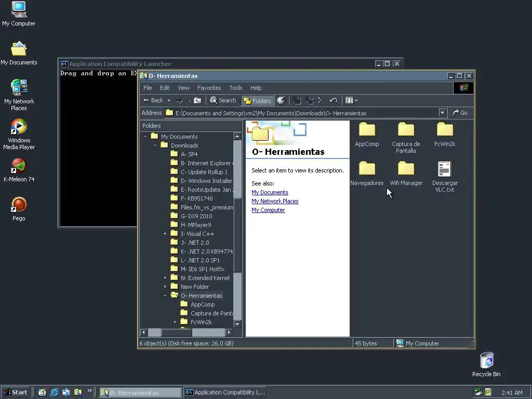Select G- DX9 2010 in folder tree
Image resolution: width=532 pixels, height=399 pixels.
[x=196, y=216]
